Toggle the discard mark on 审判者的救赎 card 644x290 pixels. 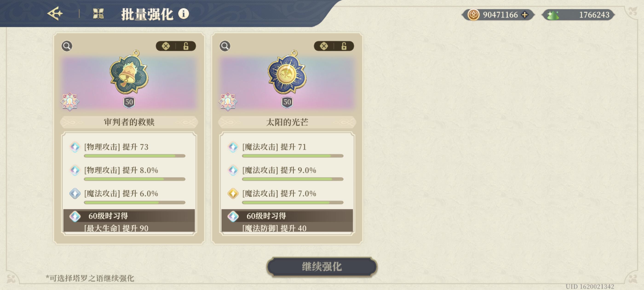coord(166,46)
